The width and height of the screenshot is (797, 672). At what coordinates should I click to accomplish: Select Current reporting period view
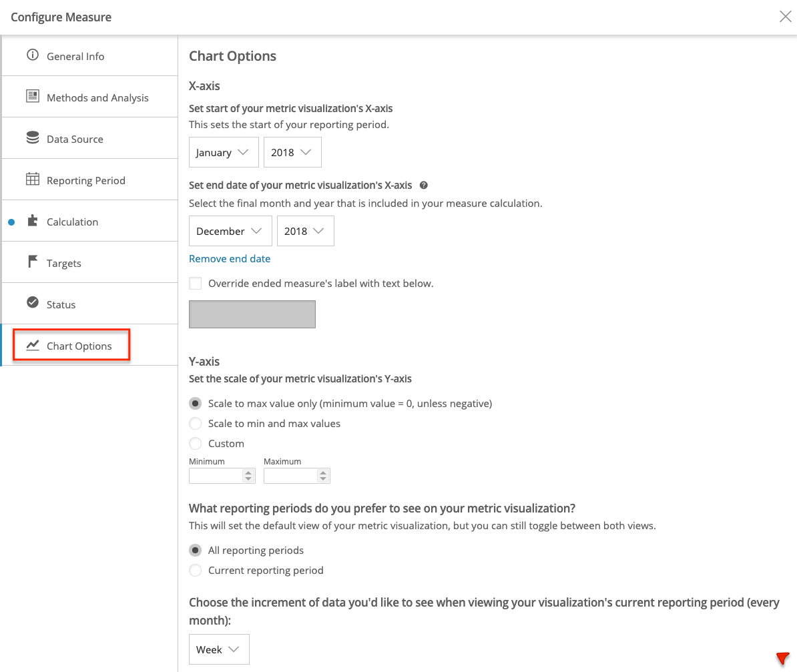(195, 570)
